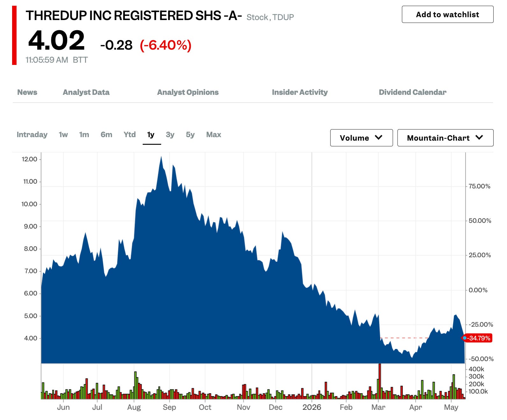The width and height of the screenshot is (507, 420).
Task: Click the Volume dropdown chevron icon
Action: (378, 137)
